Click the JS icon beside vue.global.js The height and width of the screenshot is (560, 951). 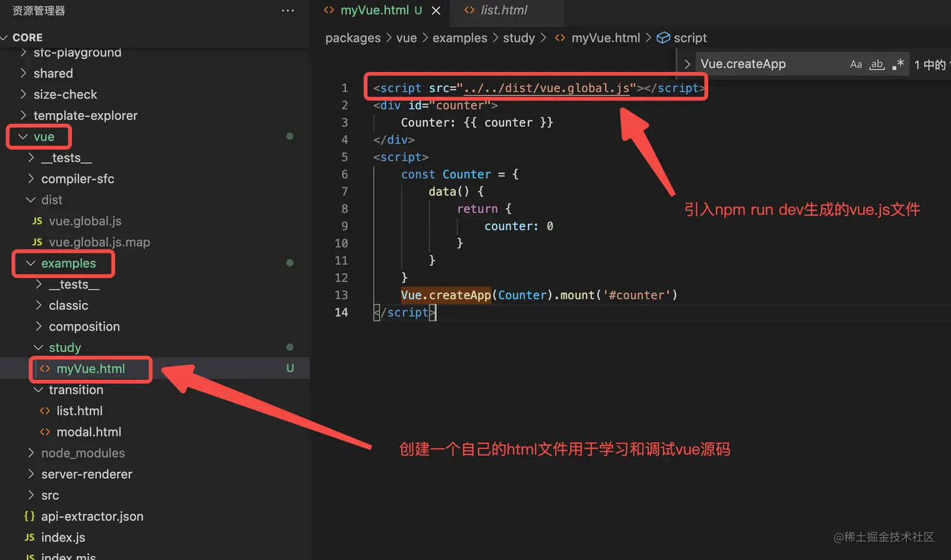click(37, 221)
